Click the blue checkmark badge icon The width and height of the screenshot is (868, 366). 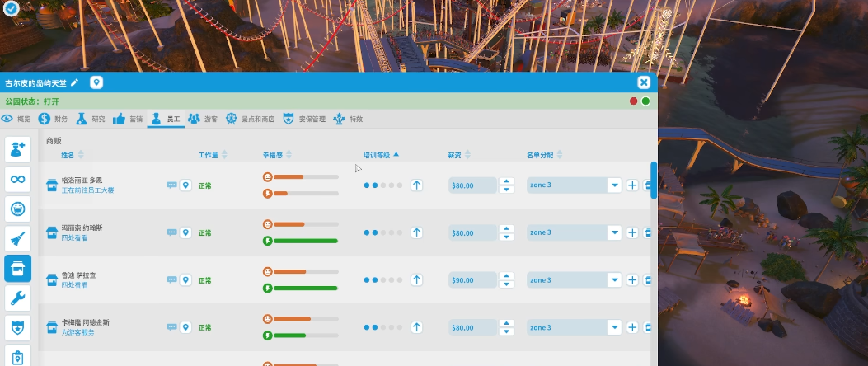11,8
